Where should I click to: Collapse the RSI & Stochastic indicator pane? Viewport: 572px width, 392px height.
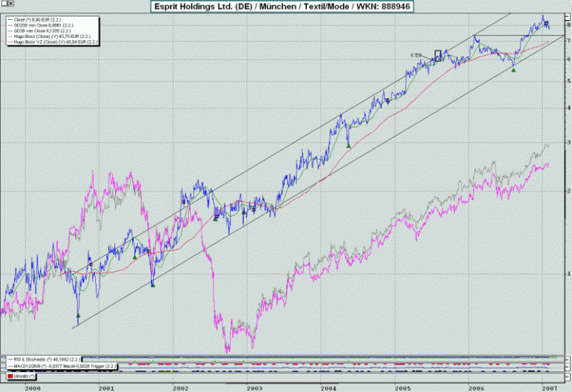point(568,359)
